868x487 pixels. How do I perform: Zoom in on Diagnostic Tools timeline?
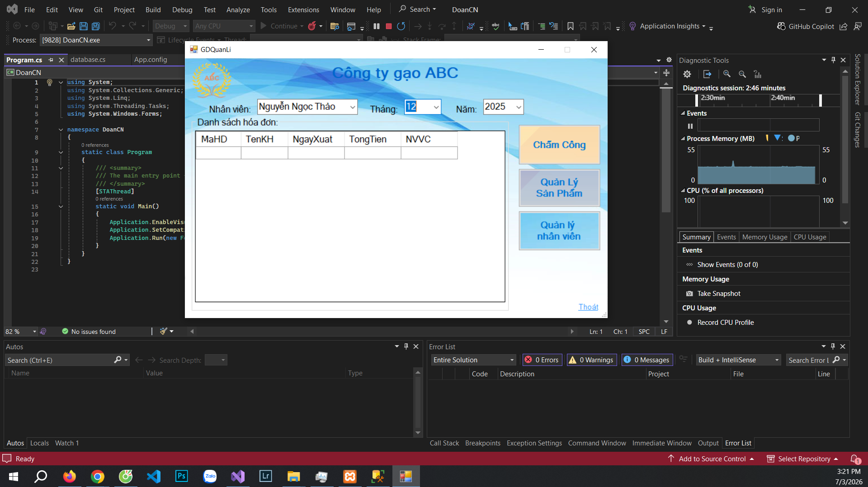click(x=727, y=74)
